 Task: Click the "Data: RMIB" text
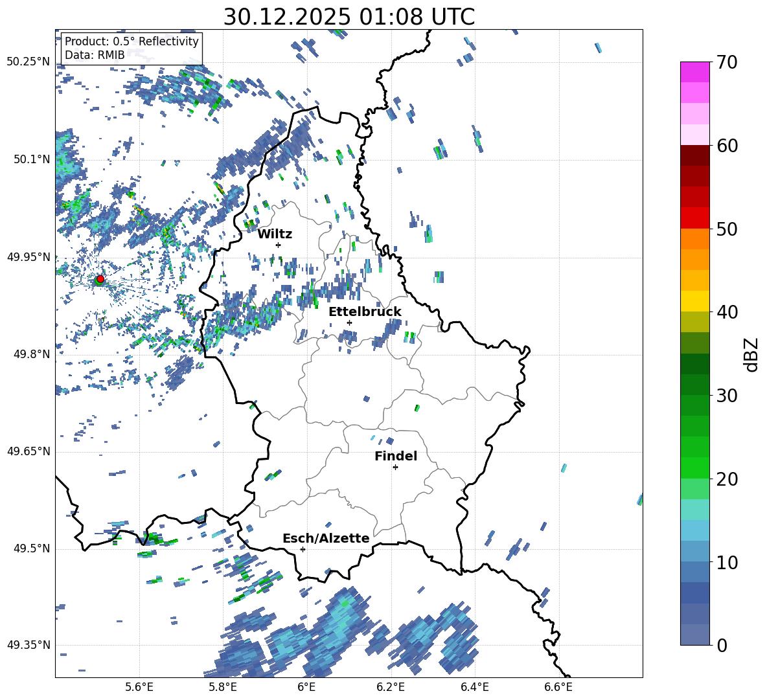tap(95, 55)
